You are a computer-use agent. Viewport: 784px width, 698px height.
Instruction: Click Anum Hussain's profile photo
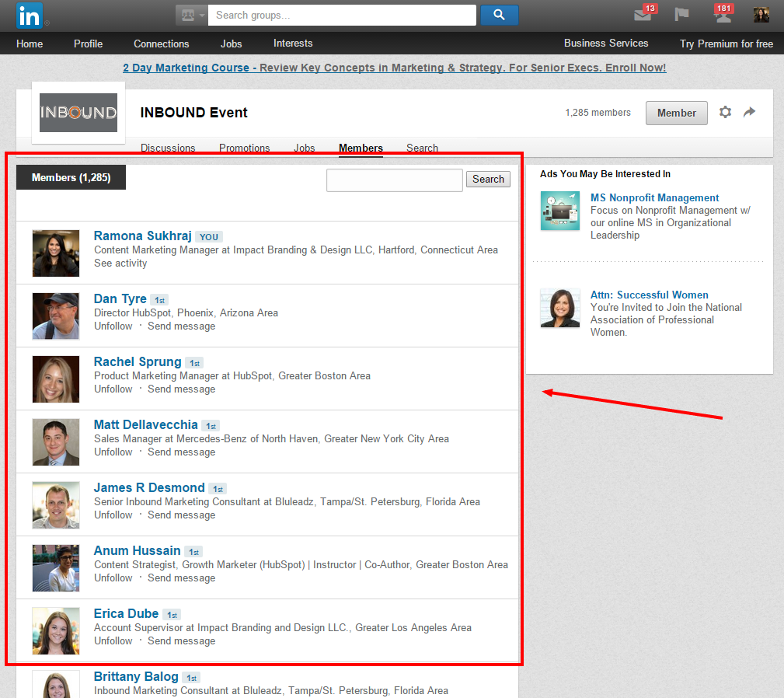(x=56, y=568)
